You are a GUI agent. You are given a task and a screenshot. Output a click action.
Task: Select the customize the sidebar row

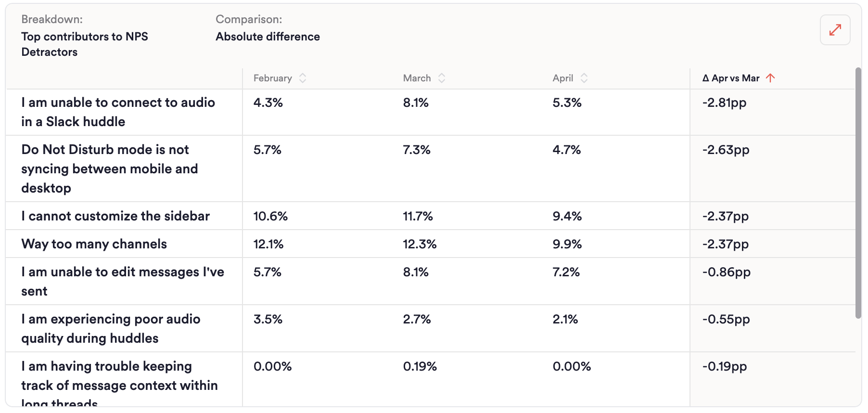click(115, 216)
